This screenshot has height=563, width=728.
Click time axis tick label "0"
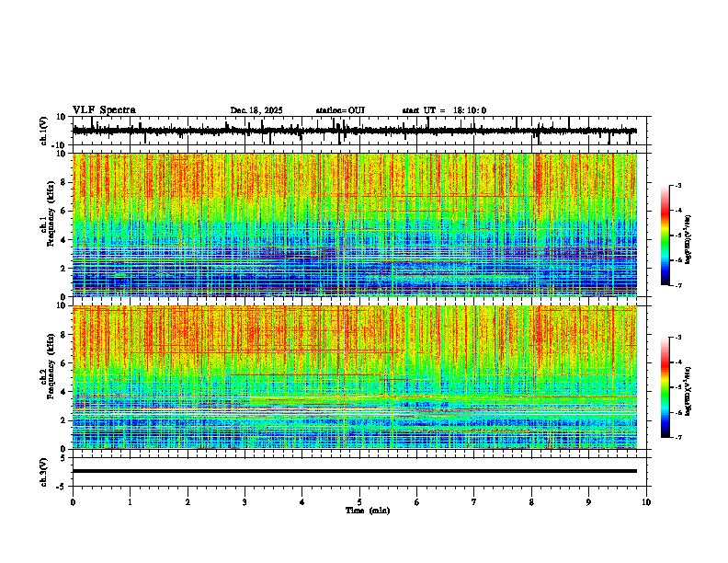click(x=73, y=502)
